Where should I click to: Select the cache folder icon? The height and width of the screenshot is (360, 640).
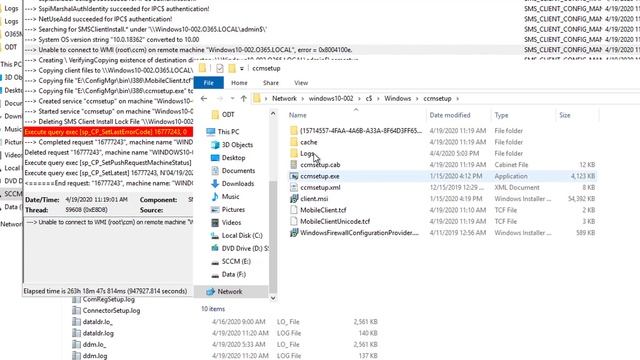click(x=293, y=142)
